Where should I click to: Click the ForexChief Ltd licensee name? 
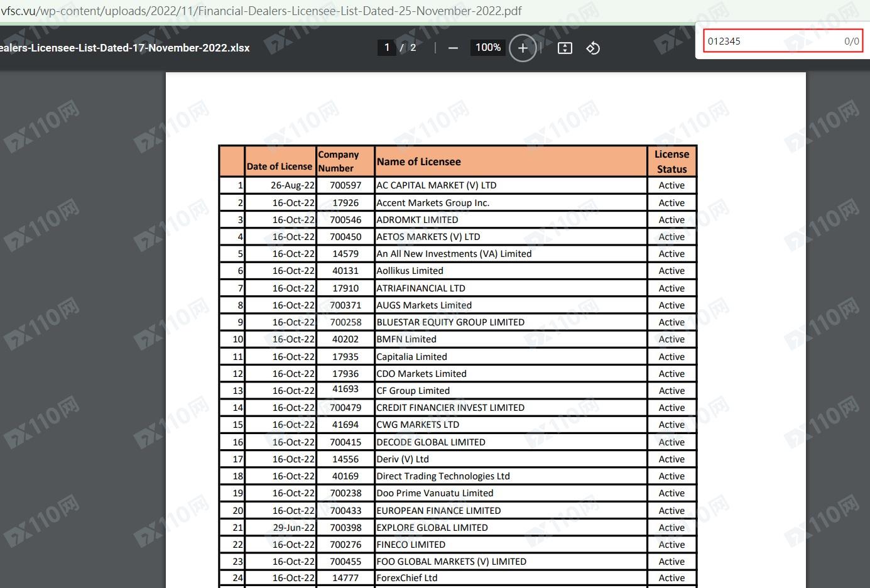click(x=407, y=578)
